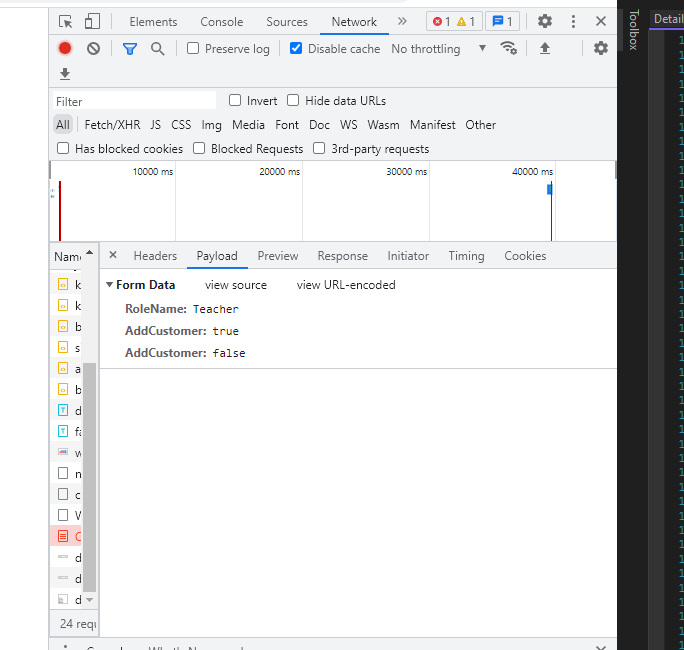This screenshot has height=650, width=684.
Task: Open network search magnifier
Action: [157, 48]
